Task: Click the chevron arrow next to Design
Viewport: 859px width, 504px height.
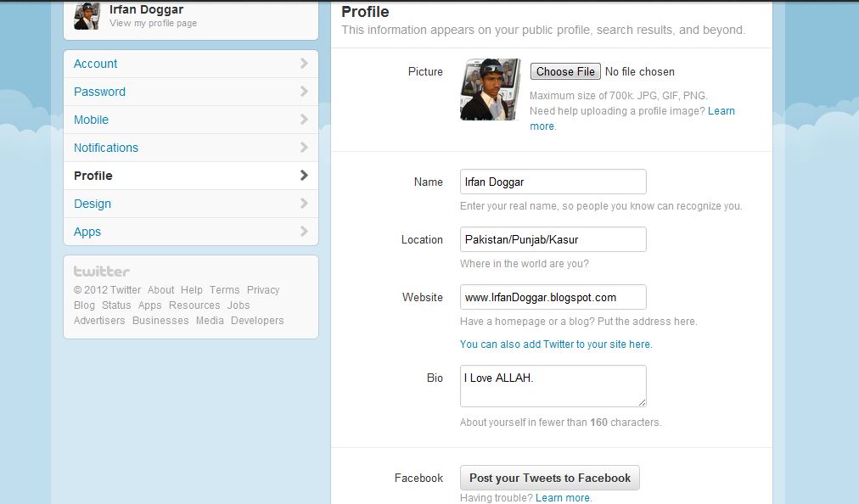Action: [304, 204]
